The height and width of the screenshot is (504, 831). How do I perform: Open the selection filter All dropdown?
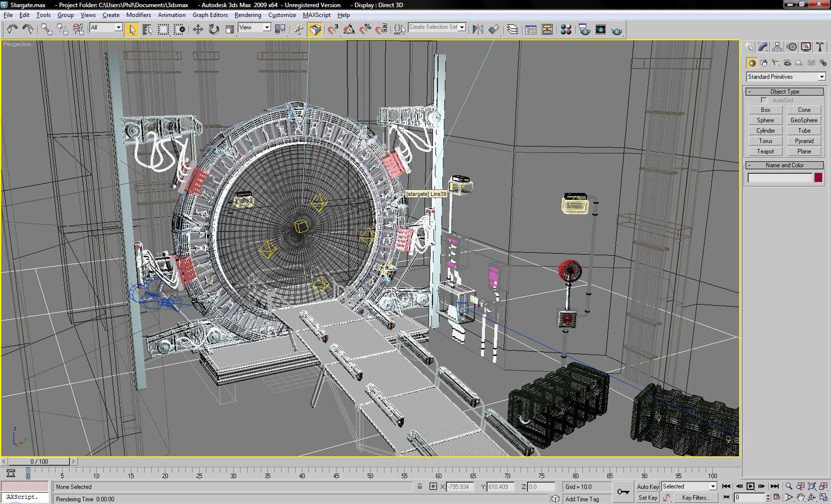106,28
